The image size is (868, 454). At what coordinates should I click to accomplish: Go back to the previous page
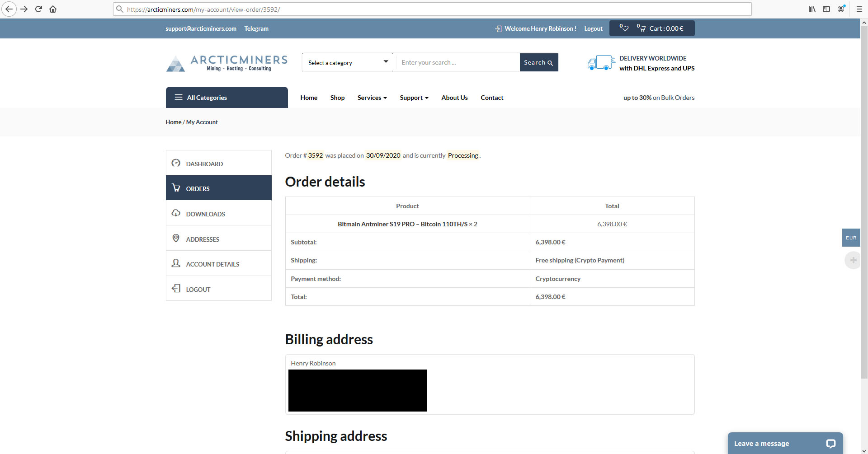[x=9, y=9]
